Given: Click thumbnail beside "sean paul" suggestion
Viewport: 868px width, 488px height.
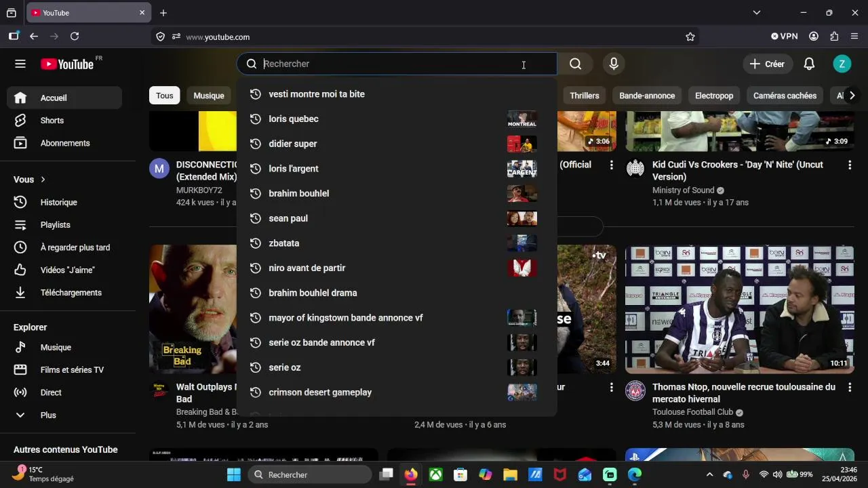Looking at the screenshot, I should (x=522, y=218).
